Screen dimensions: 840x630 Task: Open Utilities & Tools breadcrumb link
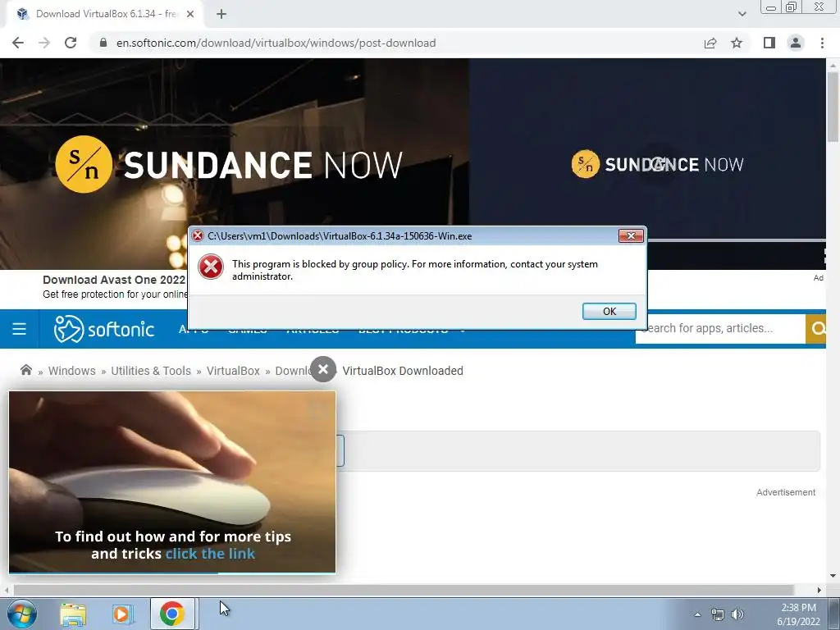(151, 371)
